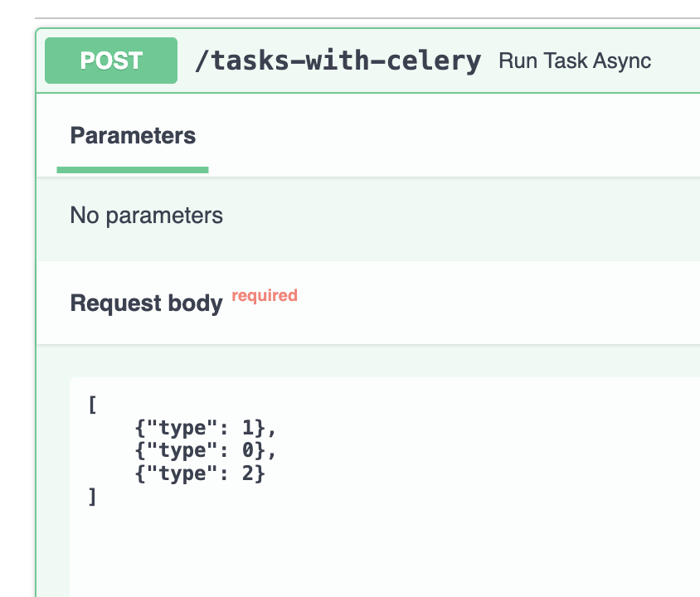Click the No parameters text
The width and height of the screenshot is (700, 597).
pos(147,216)
